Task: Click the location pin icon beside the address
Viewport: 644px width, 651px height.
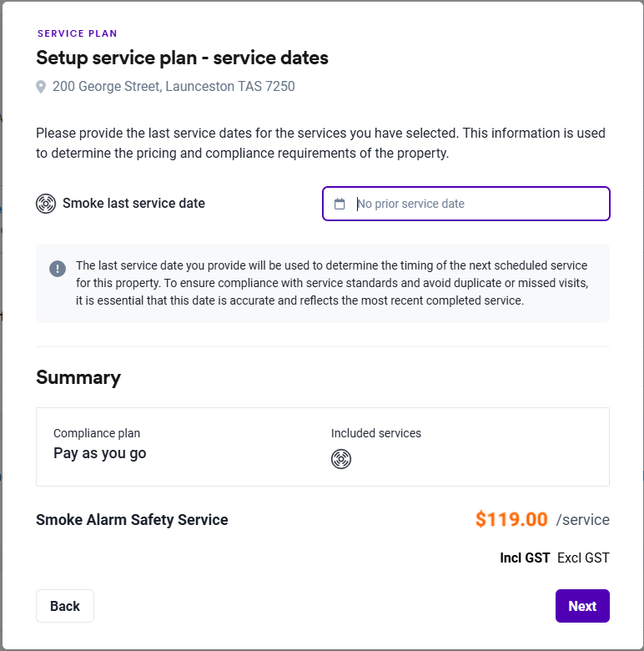Action: (41, 87)
